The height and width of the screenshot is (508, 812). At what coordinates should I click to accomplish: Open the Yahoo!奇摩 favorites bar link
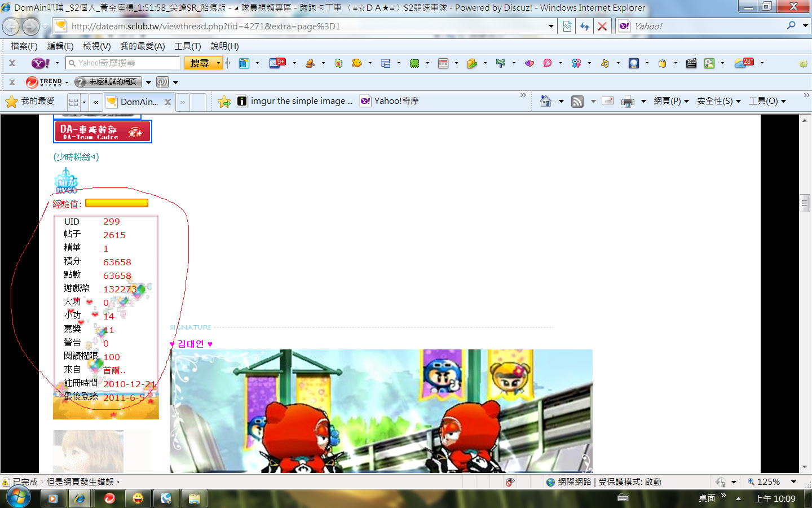coord(390,101)
